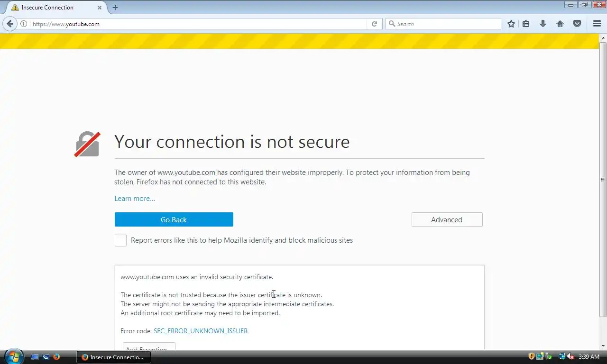The width and height of the screenshot is (607, 364).
Task: Click the site identity info icon
Action: pos(24,24)
